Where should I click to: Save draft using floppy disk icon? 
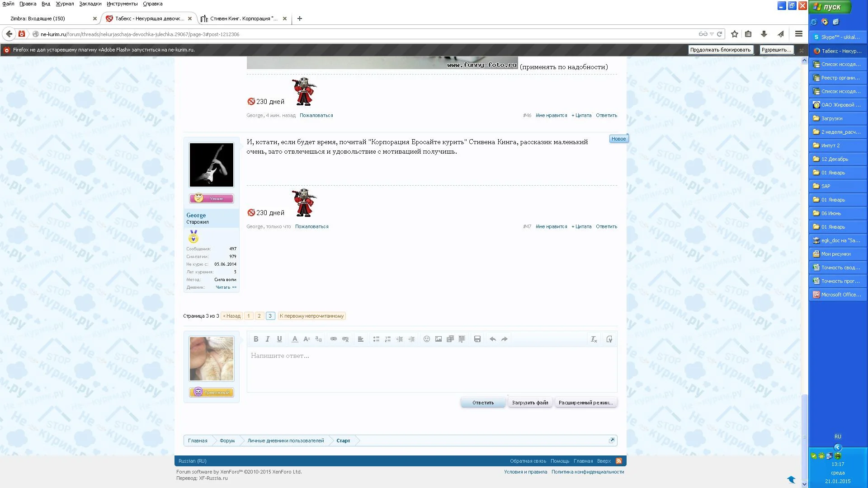(x=477, y=339)
